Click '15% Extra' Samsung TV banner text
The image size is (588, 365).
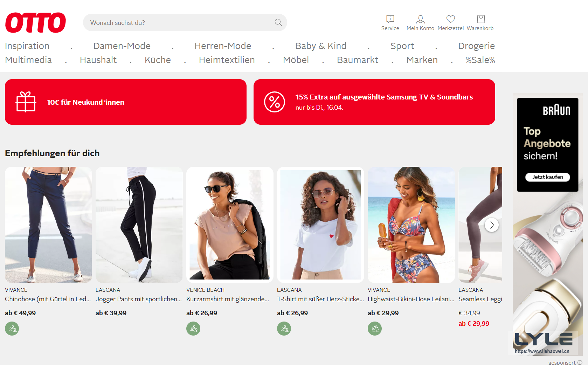point(384,97)
